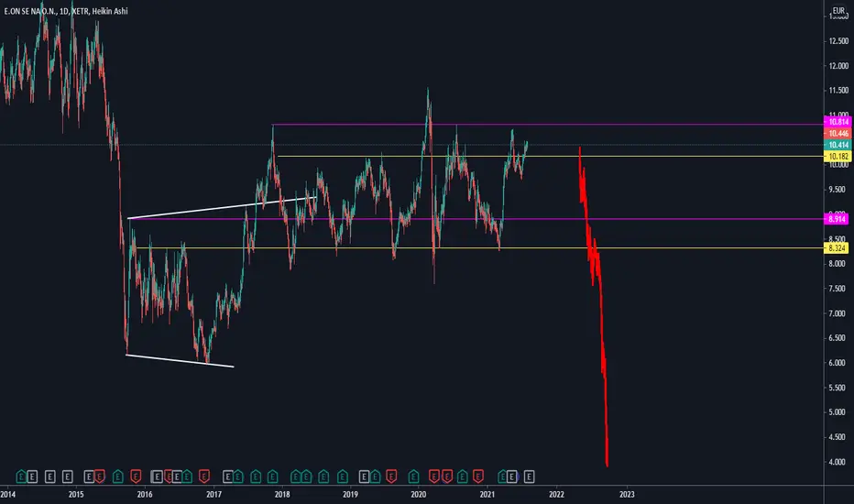Click the 12.500 price axis value
Image resolution: width=854 pixels, height=504 pixels.
coord(838,41)
